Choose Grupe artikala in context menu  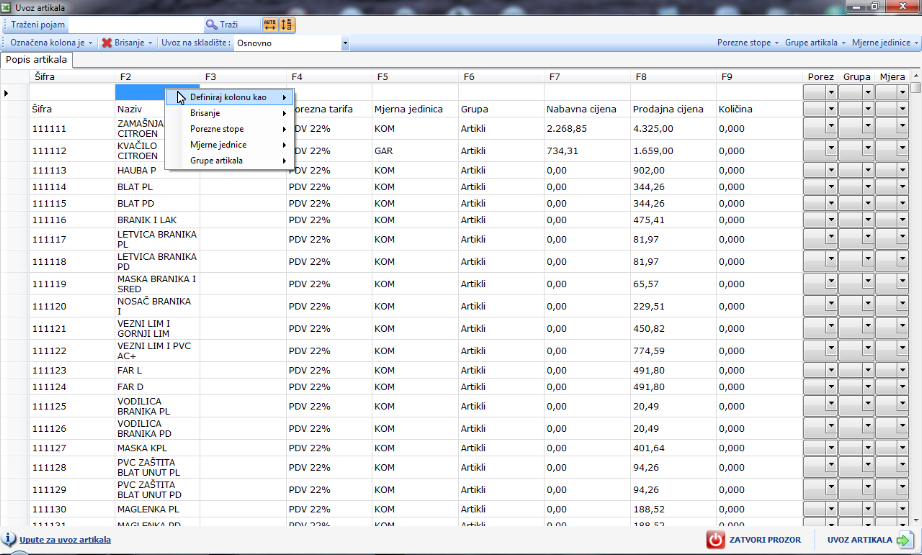tap(230, 161)
